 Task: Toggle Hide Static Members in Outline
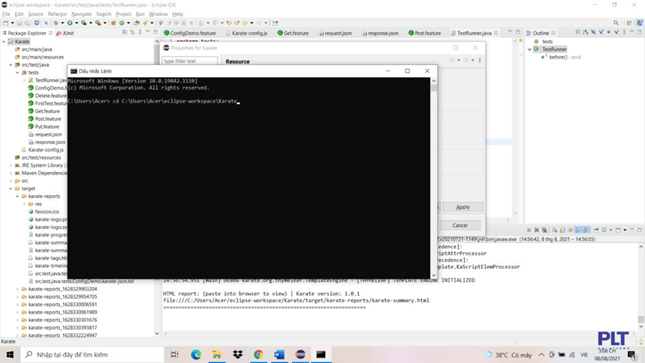pyautogui.click(x=601, y=33)
